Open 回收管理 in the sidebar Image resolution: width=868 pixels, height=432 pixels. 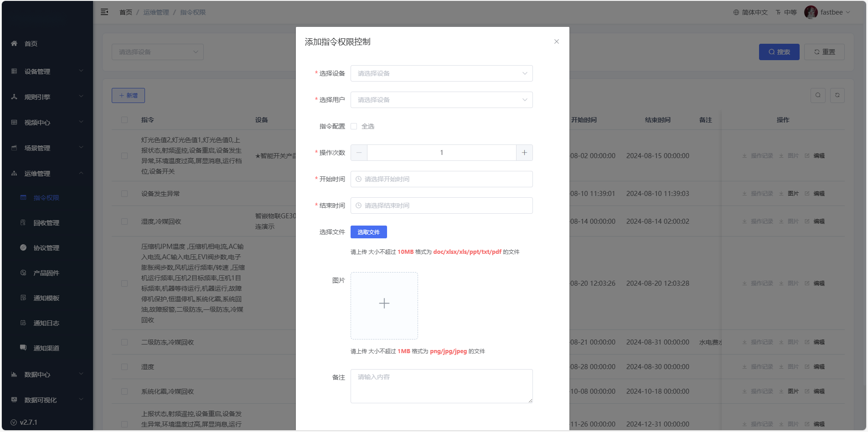[46, 223]
